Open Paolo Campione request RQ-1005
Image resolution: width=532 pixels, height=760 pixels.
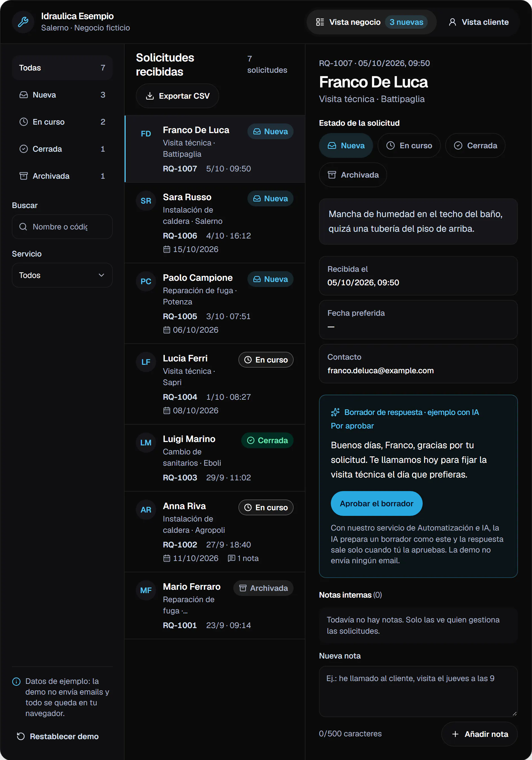tap(215, 304)
